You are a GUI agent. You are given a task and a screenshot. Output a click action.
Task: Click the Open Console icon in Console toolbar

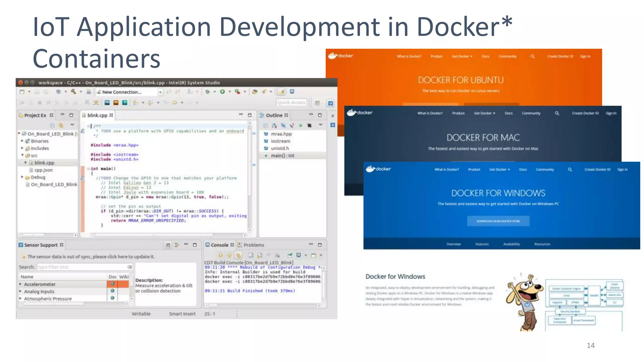314,255
